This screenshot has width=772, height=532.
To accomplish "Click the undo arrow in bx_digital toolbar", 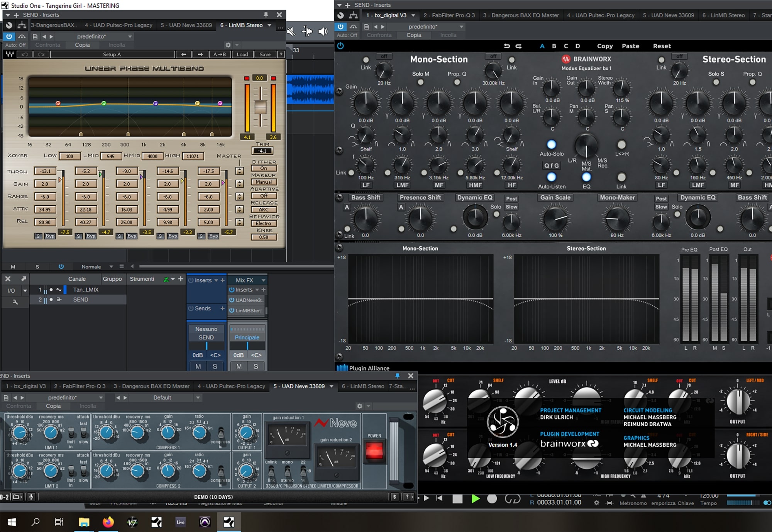I will (507, 46).
